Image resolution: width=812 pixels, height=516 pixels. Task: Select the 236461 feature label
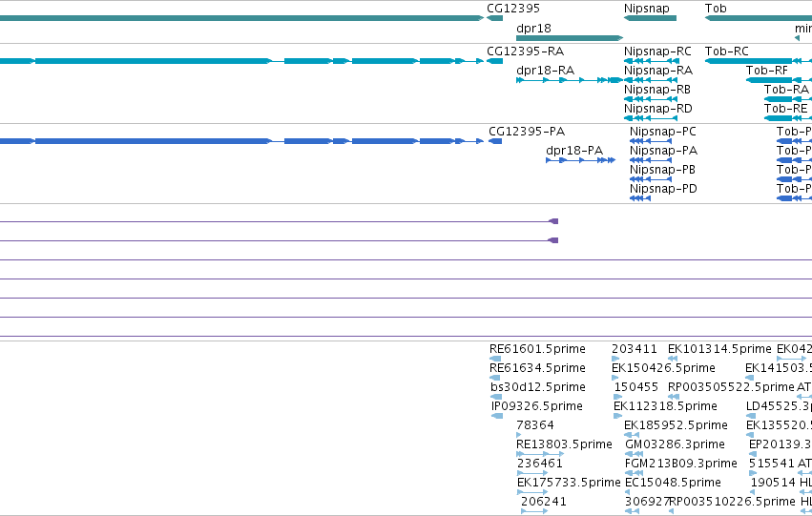pos(540,464)
